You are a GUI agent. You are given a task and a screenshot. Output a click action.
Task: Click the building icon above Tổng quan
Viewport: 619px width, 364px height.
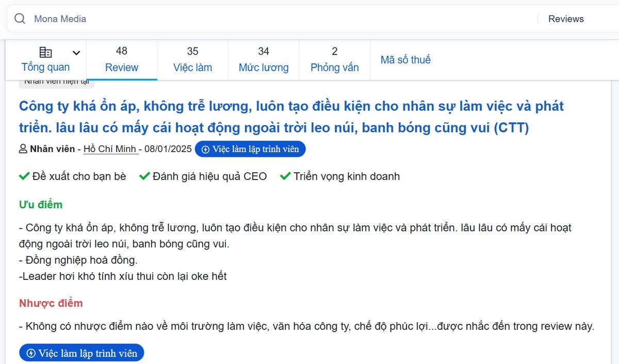tap(45, 52)
